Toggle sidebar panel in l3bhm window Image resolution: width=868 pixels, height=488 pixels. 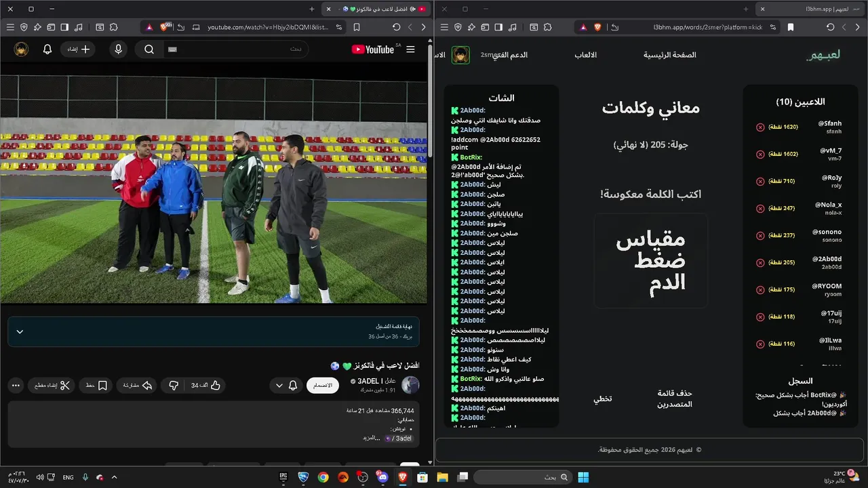click(498, 27)
